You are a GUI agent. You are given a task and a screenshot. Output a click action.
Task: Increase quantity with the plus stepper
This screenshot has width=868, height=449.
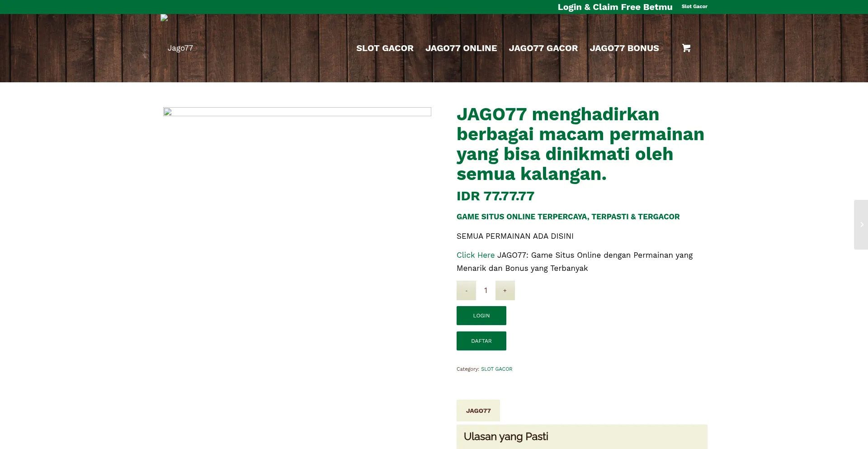[x=505, y=290]
